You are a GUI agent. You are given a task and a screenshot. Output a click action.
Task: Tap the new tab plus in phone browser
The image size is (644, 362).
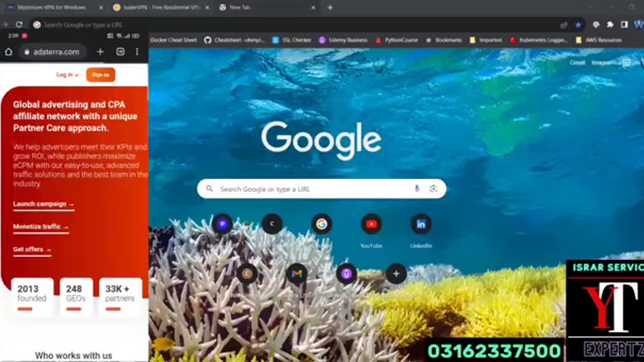coord(100,52)
